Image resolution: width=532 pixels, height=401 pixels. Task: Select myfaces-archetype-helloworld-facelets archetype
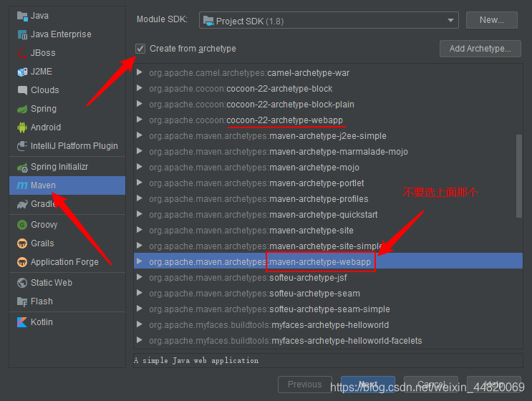click(x=328, y=341)
